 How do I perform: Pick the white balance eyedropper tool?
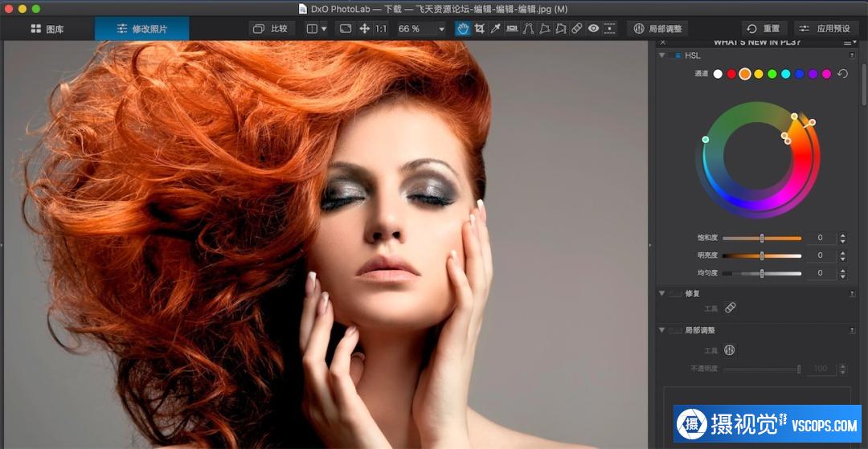[496, 29]
